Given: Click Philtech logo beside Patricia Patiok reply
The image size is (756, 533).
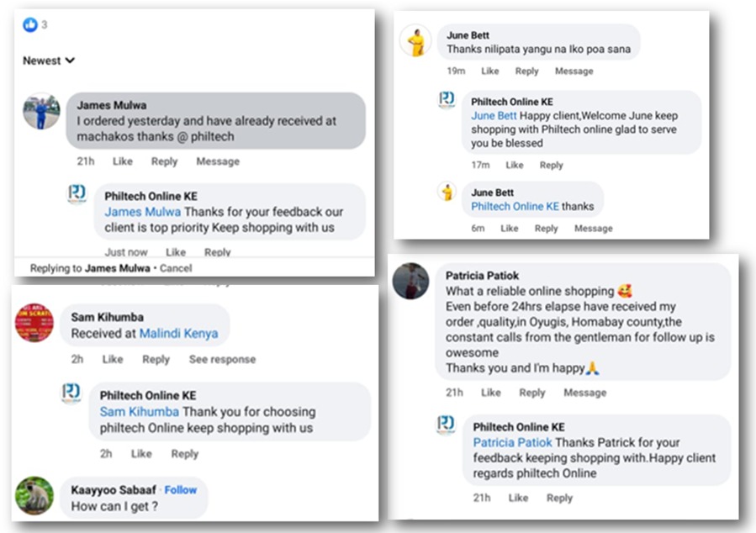Looking at the screenshot, I should coord(446,424).
